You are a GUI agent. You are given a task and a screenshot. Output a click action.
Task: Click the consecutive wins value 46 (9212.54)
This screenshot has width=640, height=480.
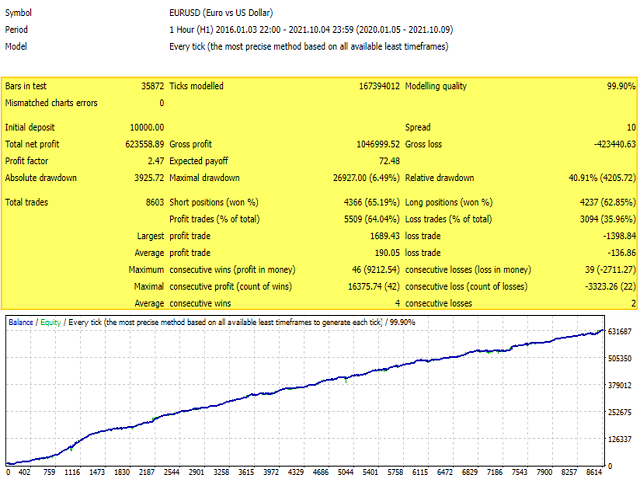[x=376, y=270]
